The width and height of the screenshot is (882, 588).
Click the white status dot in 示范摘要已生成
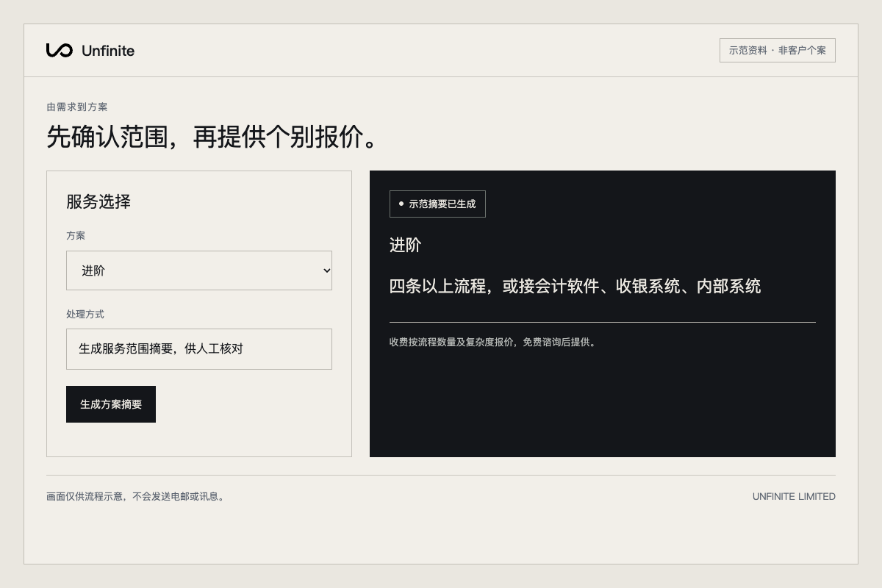coord(401,204)
